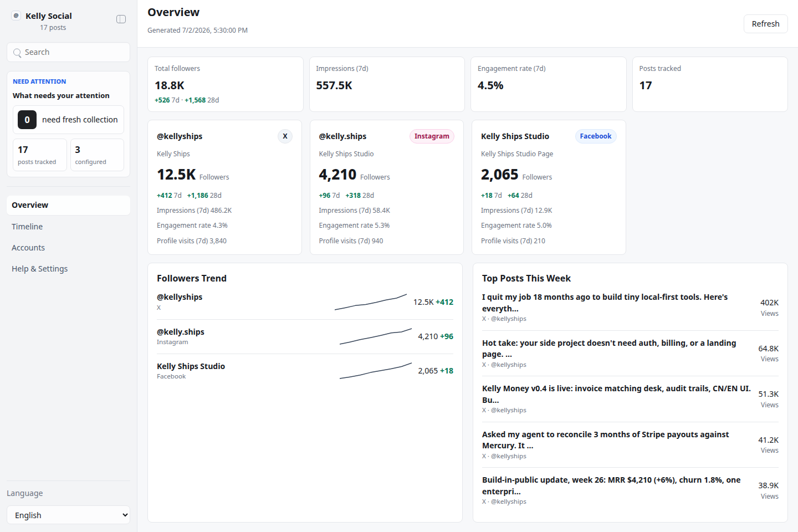Image resolution: width=798 pixels, height=532 pixels.
Task: Click the Refresh button
Action: coord(765,24)
